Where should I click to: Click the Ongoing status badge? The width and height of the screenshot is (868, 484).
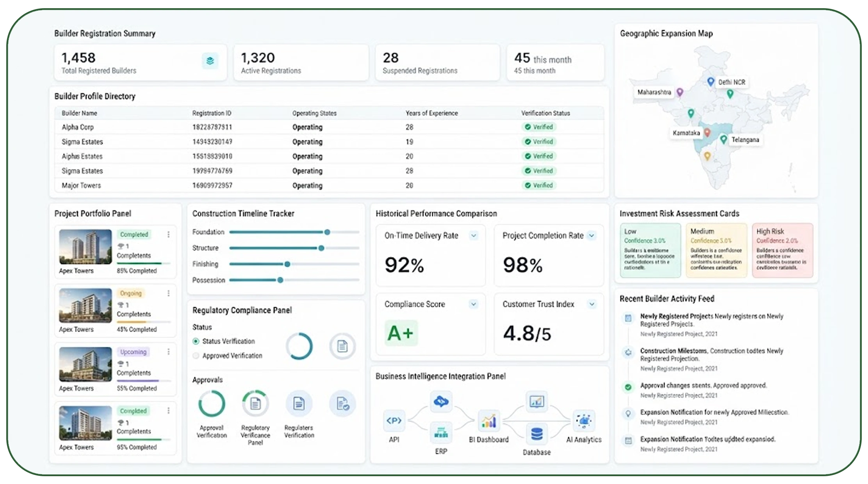pyautogui.click(x=131, y=293)
